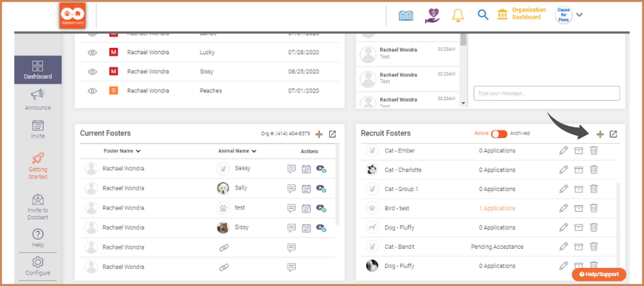Click the red M badge for Lucky
This screenshot has width=644, height=286.
113,52
